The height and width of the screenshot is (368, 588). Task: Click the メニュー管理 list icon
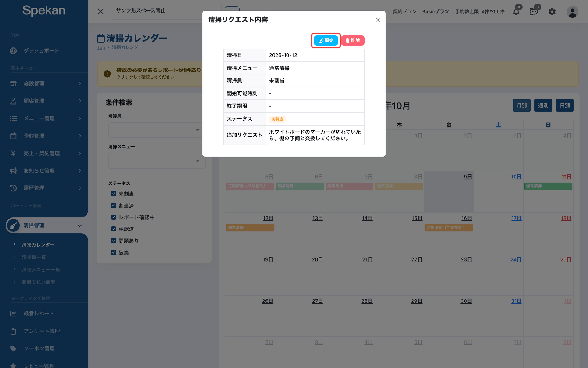13,118
